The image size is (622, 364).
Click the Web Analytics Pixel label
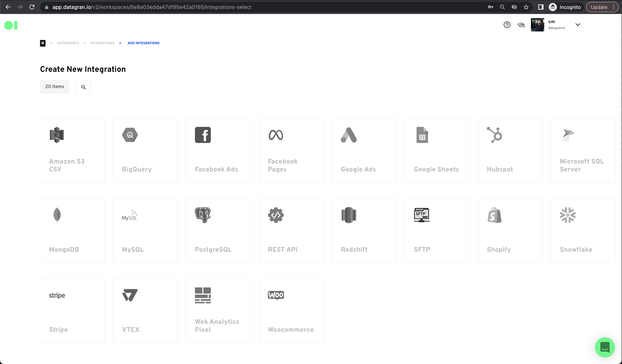pyautogui.click(x=217, y=326)
